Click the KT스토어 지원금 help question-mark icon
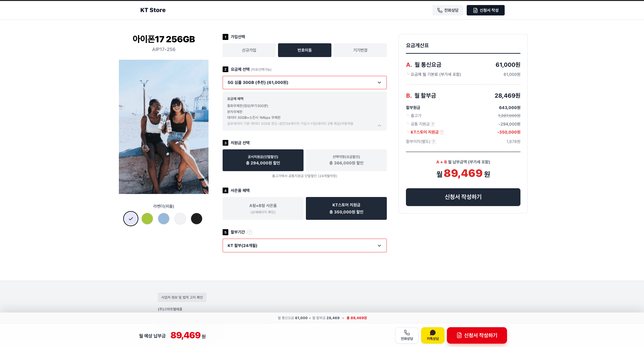The image size is (644, 347). click(442, 132)
